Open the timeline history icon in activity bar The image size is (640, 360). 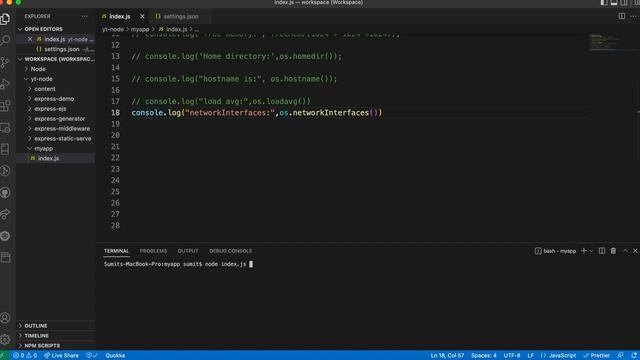(6, 171)
